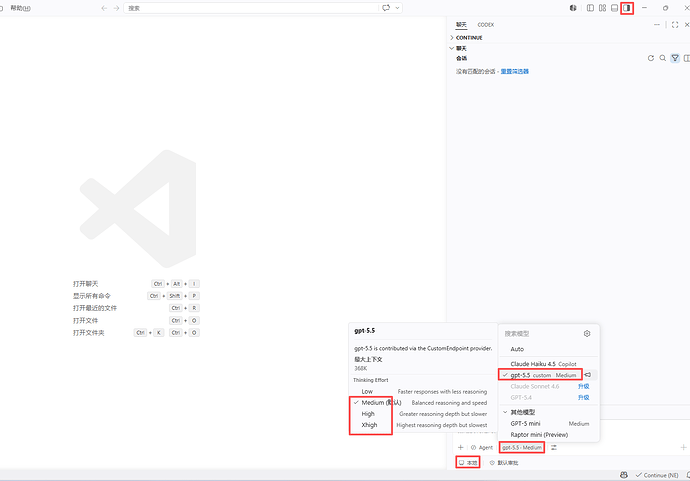Screen dimensions: 690x481
Task: Hide the chat panel with dash icon
Action: pyautogui.click(x=657, y=25)
